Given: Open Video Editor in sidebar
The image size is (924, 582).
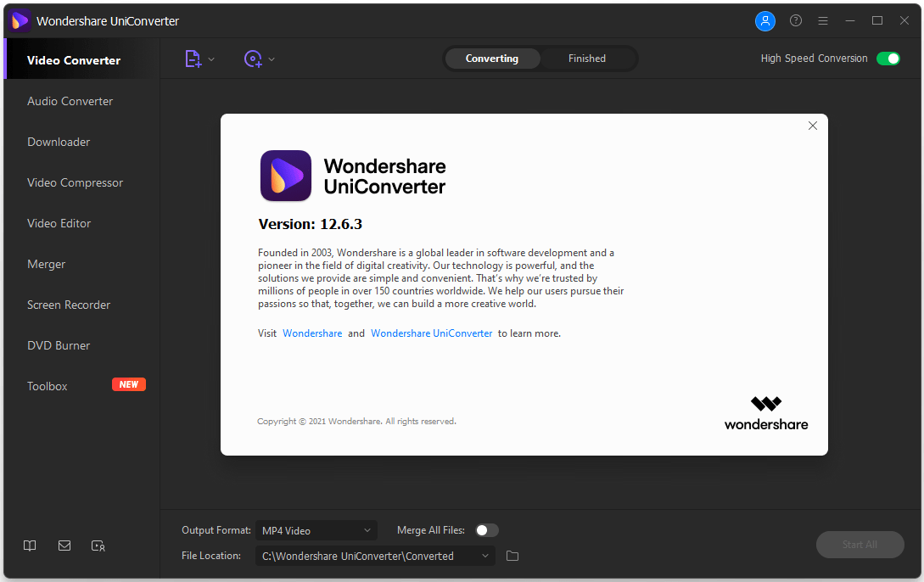Looking at the screenshot, I should 81,223.
